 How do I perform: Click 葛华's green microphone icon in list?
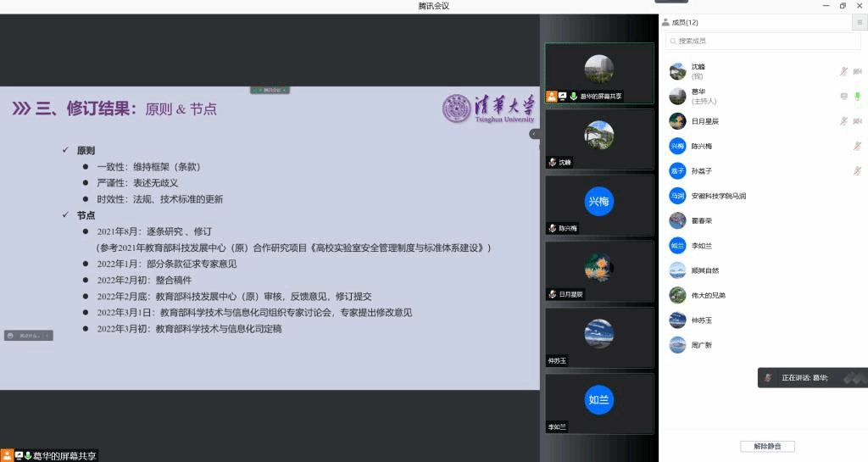point(857,96)
